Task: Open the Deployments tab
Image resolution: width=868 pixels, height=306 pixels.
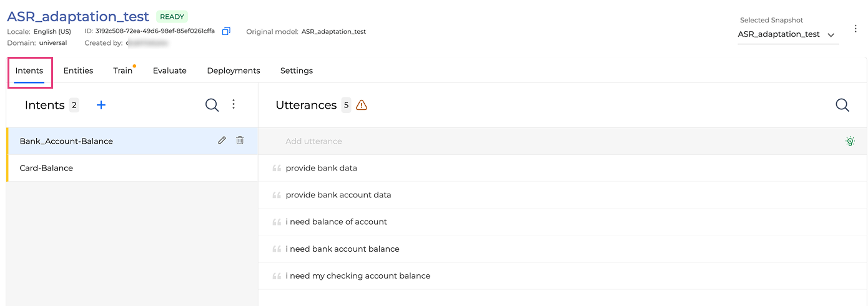Action: (234, 71)
